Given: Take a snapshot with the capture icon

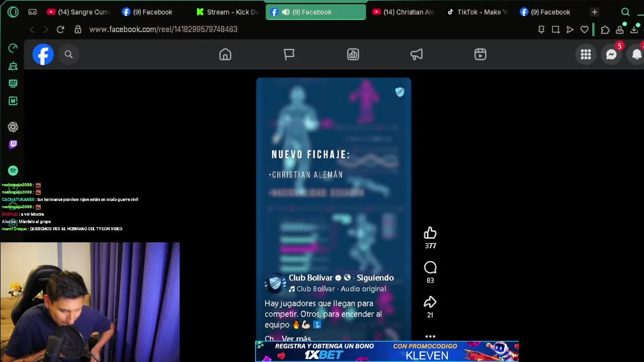Looking at the screenshot, I should point(555,30).
